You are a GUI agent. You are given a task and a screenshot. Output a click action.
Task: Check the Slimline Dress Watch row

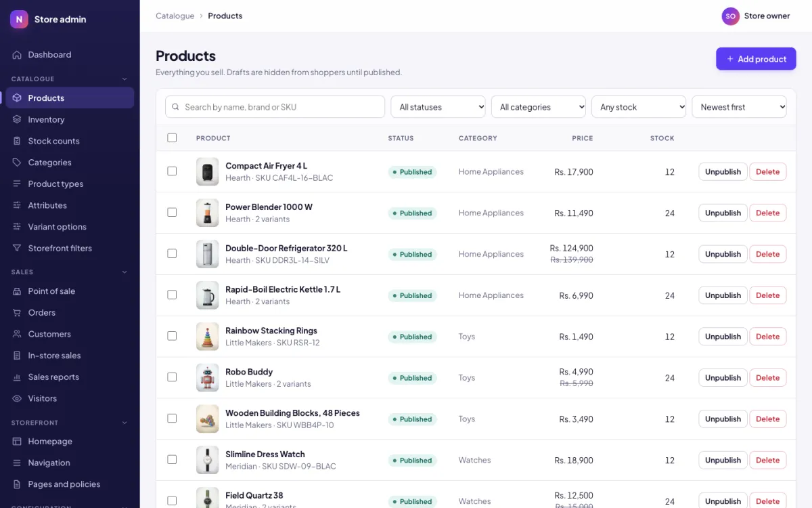coord(172,460)
